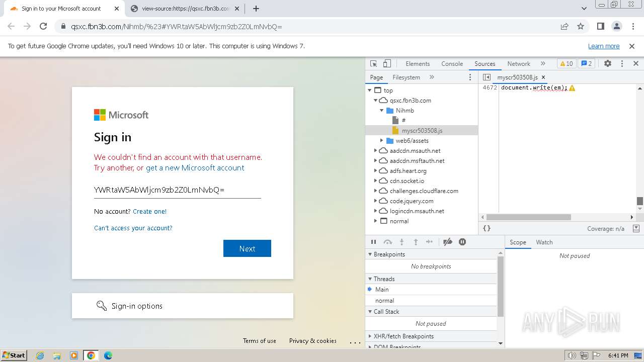
Task: Collapse the Nihmb folder
Action: coord(382,111)
